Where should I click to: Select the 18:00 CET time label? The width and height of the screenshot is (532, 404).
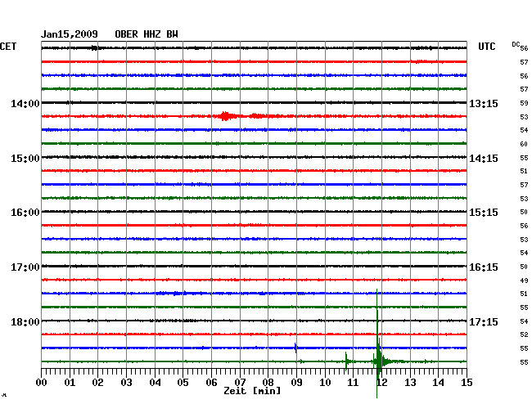(x=25, y=321)
